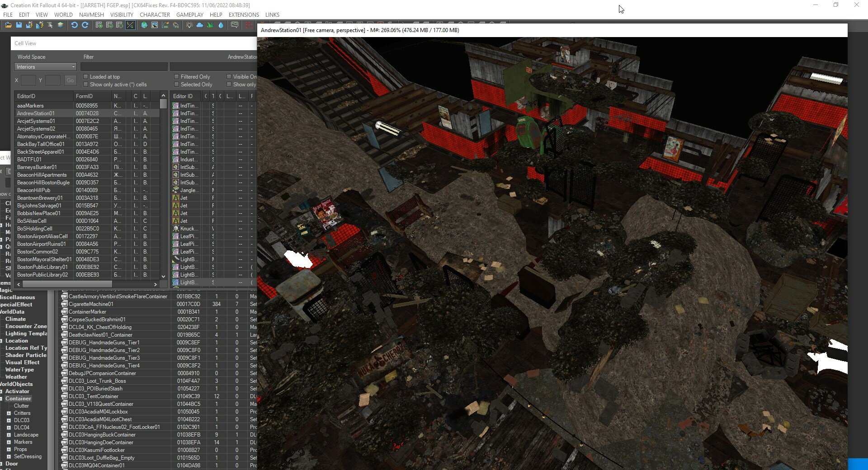Select the DLC03_TentContainer row

158,396
